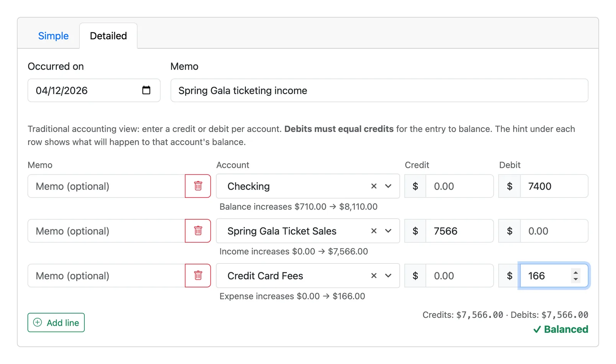616x364 pixels.
Task: Delete the Checking line with trash icon
Action: (x=198, y=186)
